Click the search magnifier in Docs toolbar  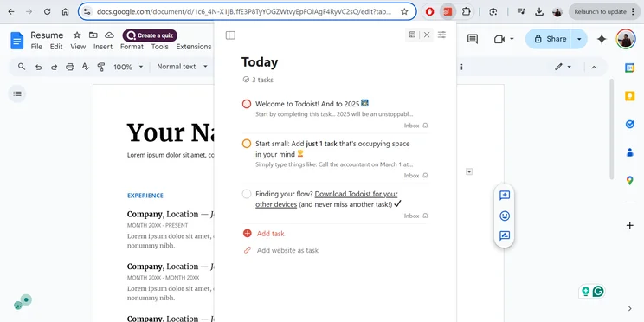click(x=22, y=67)
